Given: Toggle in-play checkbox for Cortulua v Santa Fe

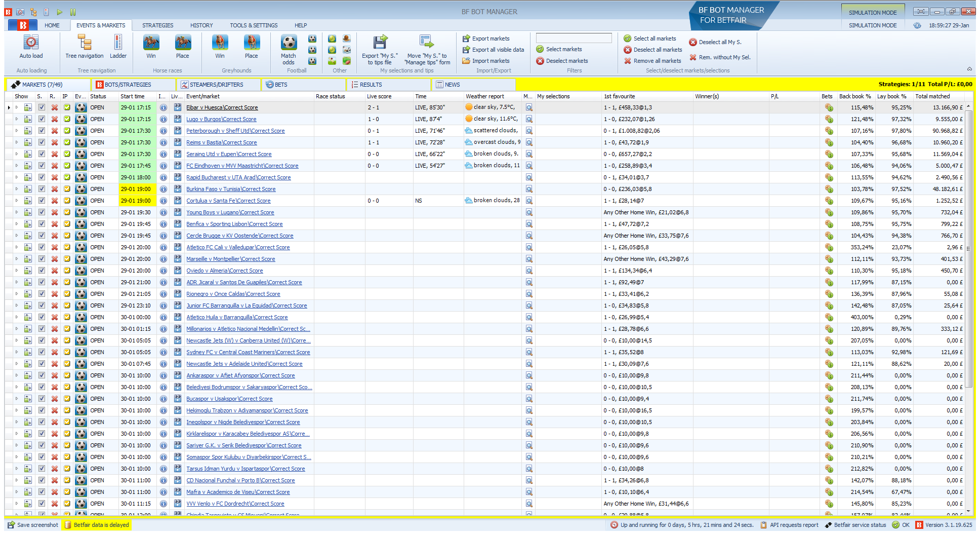Looking at the screenshot, I should 67,201.
